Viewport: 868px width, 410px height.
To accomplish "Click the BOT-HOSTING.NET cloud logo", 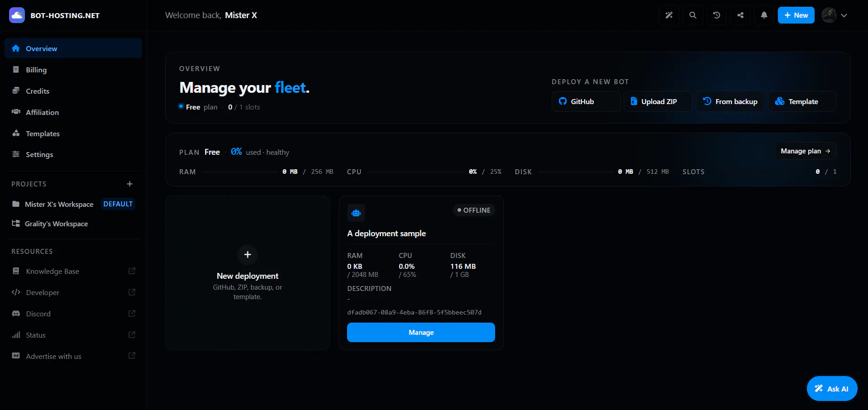I will (17, 15).
